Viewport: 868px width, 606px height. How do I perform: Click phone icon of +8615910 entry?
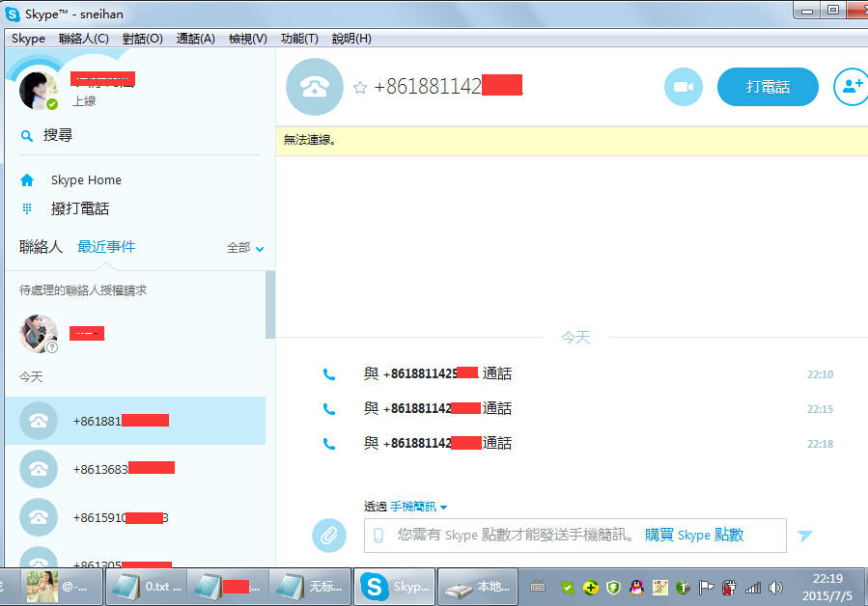tap(39, 517)
